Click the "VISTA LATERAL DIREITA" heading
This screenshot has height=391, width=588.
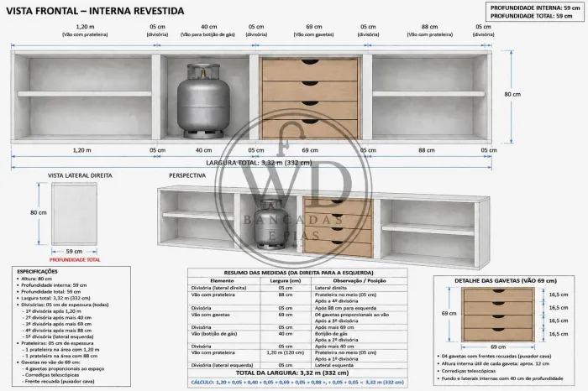point(80,175)
